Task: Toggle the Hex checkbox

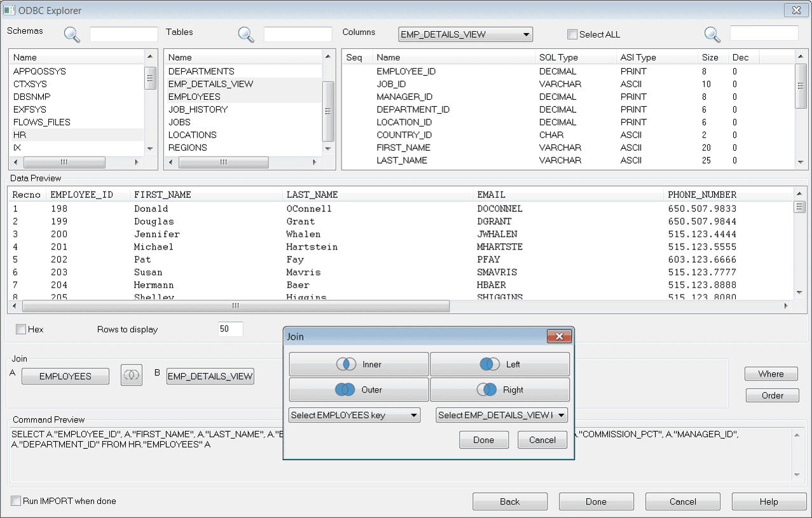Action: 21,329
